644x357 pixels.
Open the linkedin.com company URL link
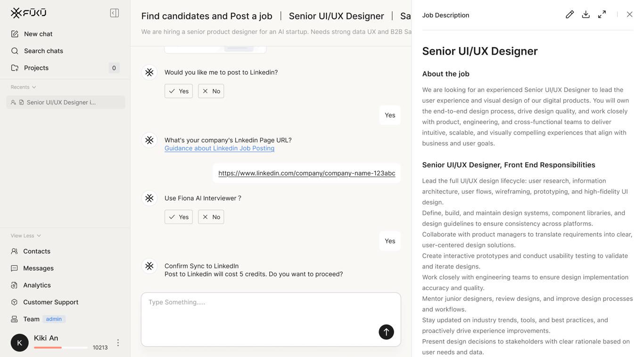point(307,173)
